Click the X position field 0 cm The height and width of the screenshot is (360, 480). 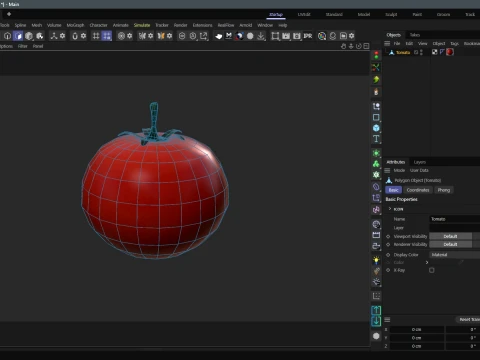click(417, 329)
